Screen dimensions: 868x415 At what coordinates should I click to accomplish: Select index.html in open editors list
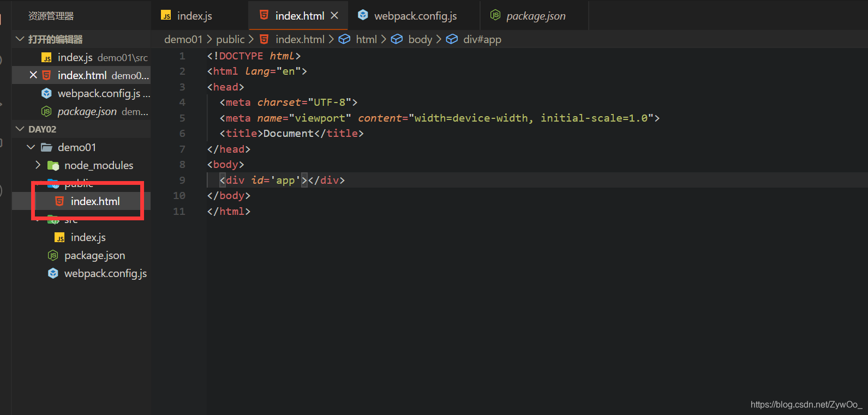point(81,75)
